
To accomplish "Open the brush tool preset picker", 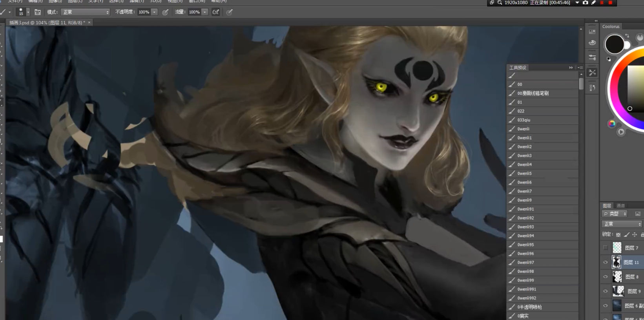I will (5, 12).
